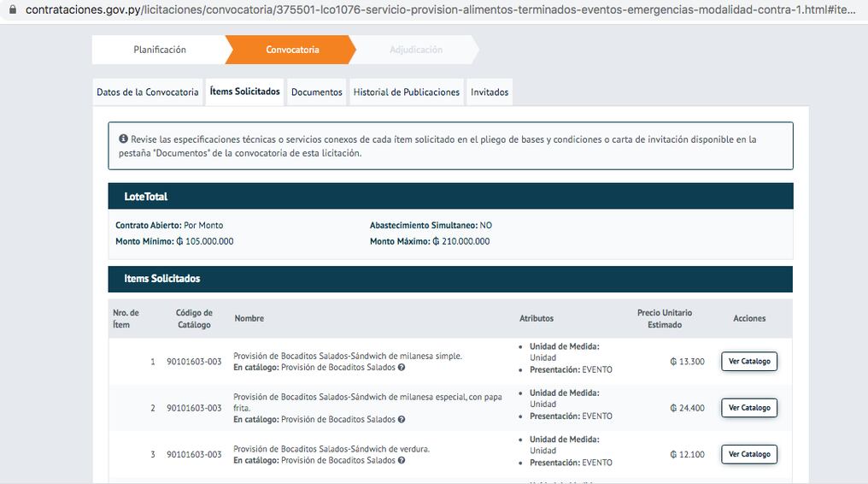Screen dimensions: 868x484
Task: Click the Nro. de Ítem column header
Action: coord(126,318)
